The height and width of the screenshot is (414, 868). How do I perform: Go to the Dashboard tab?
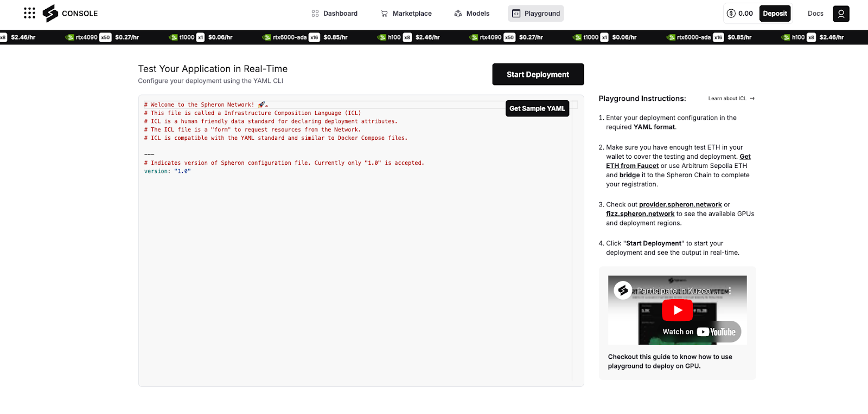pos(335,14)
